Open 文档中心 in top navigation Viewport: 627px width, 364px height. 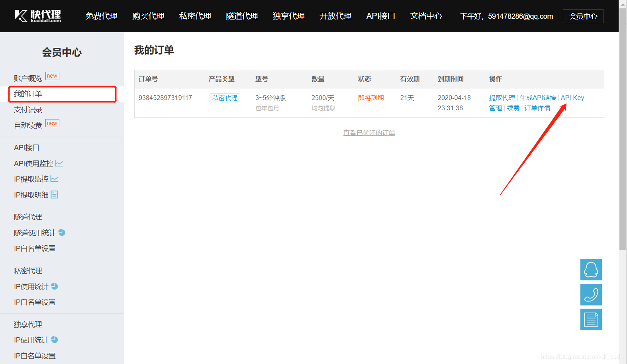pos(426,16)
